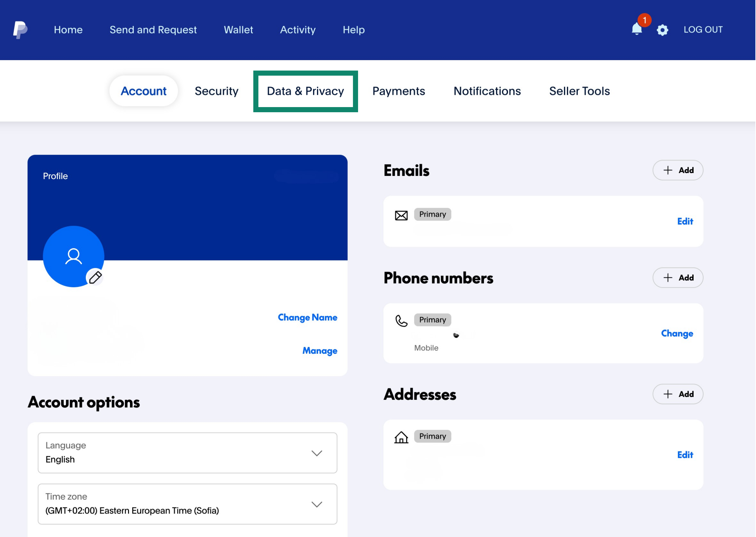This screenshot has height=537, width=756.
Task: Open the Language dropdown
Action: 187,453
